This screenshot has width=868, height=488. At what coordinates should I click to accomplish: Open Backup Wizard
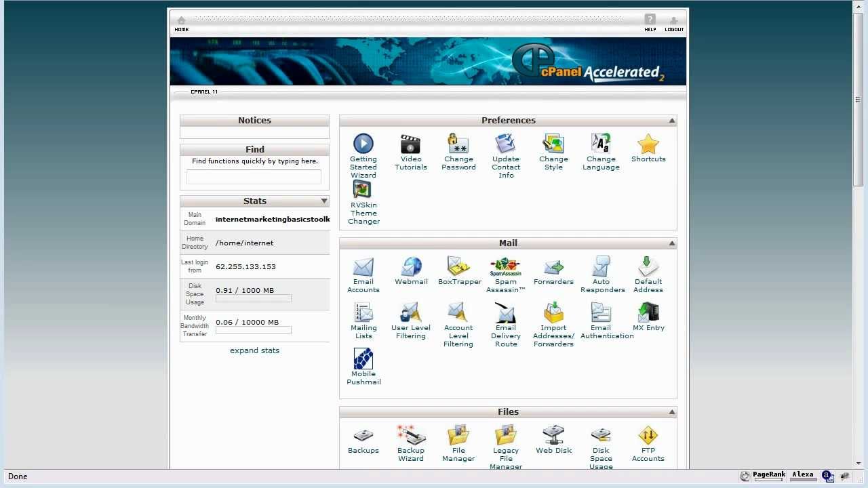click(x=411, y=443)
